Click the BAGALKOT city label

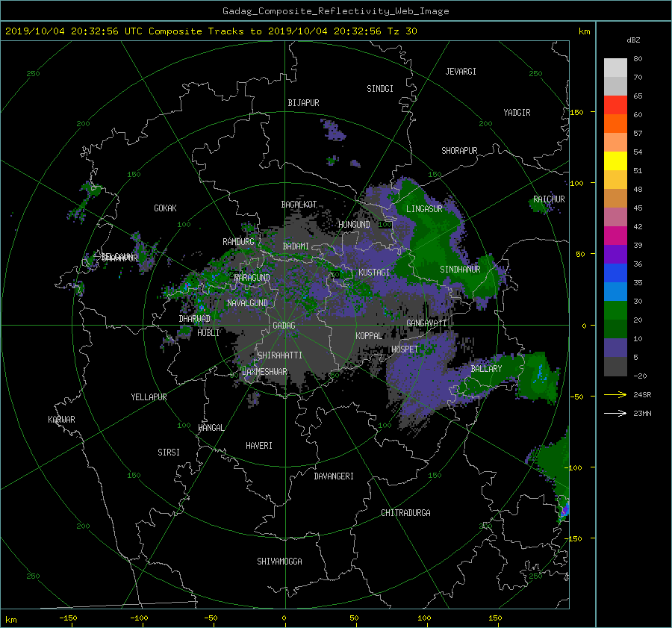point(299,205)
